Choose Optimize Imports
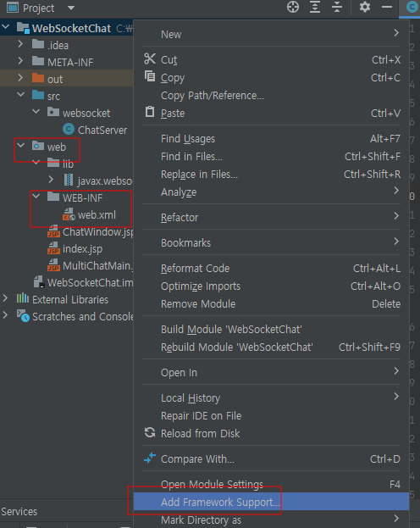Image resolution: width=420 pixels, height=528 pixels. point(271,286)
